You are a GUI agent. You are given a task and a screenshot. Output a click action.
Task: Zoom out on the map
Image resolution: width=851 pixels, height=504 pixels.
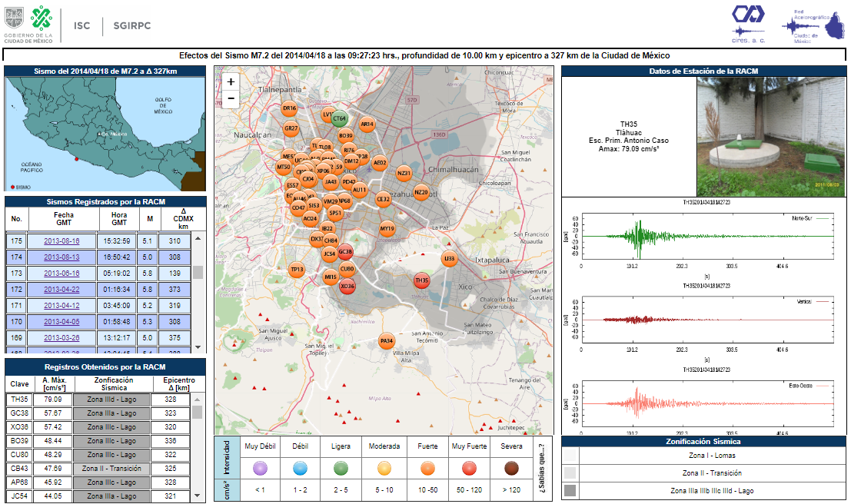coord(231,98)
